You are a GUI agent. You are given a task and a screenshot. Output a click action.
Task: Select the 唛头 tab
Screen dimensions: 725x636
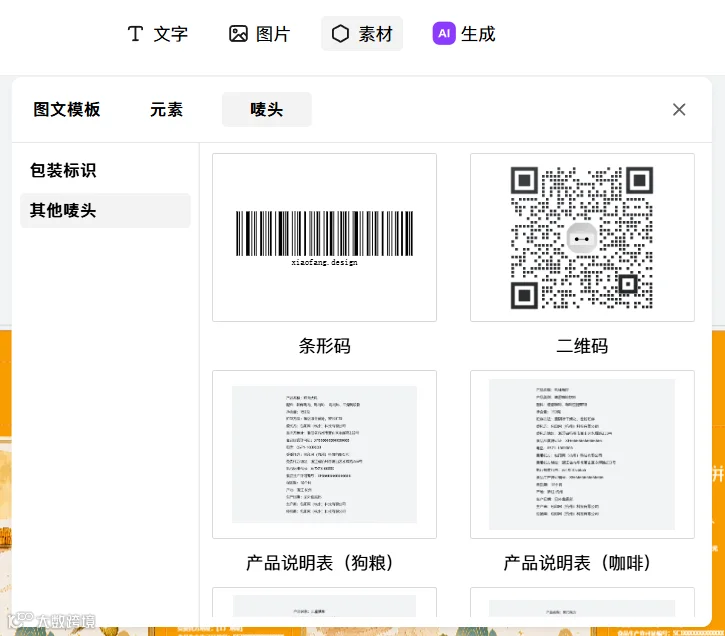point(267,110)
